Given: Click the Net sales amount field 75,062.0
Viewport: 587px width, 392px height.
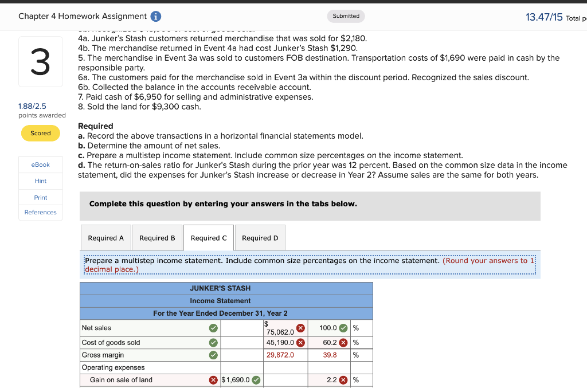Looking at the screenshot, I should point(285,328).
